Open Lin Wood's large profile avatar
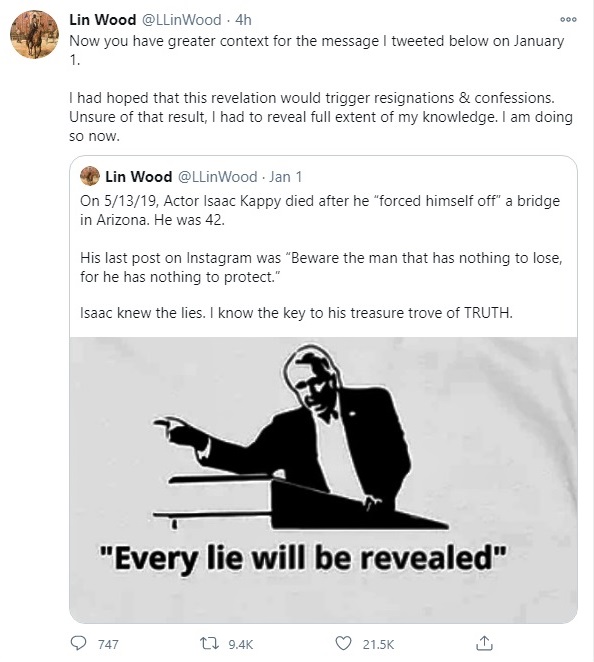This screenshot has height=662, width=594. (x=35, y=34)
